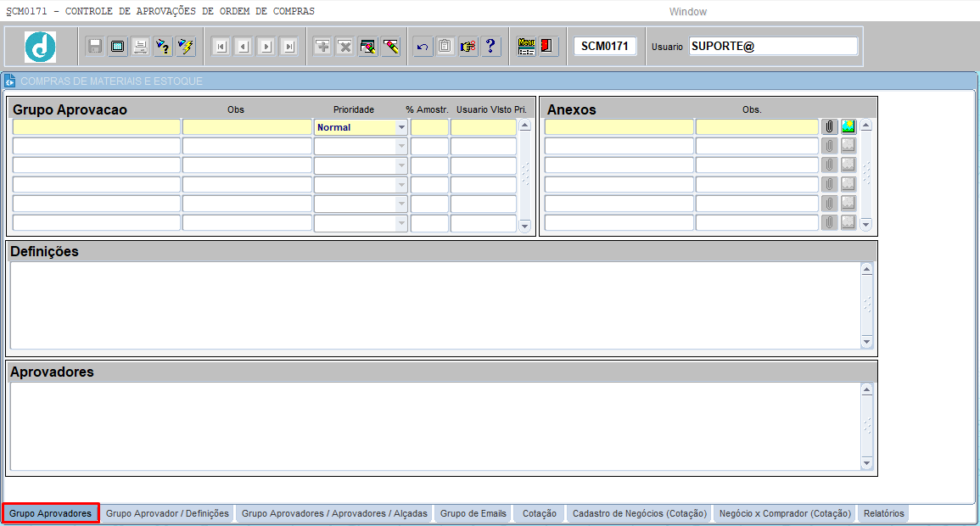The height and width of the screenshot is (526, 980).
Task: Open the Relatórios tab
Action: (x=884, y=513)
